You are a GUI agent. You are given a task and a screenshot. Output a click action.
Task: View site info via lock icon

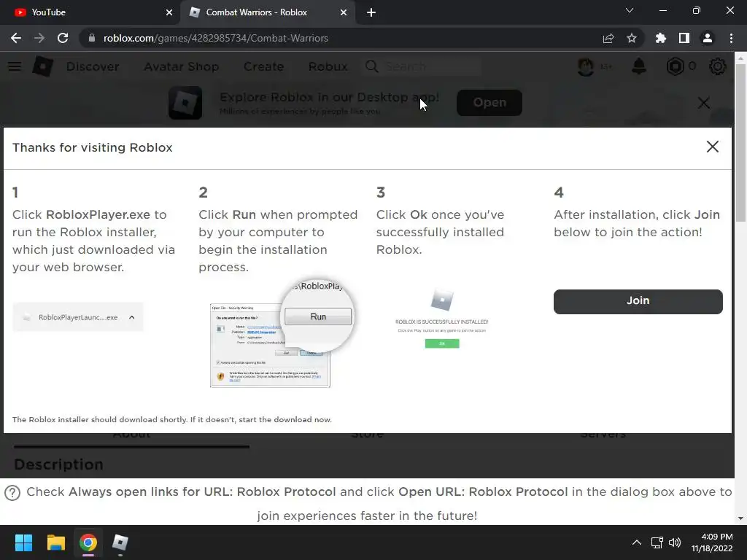[x=92, y=38]
